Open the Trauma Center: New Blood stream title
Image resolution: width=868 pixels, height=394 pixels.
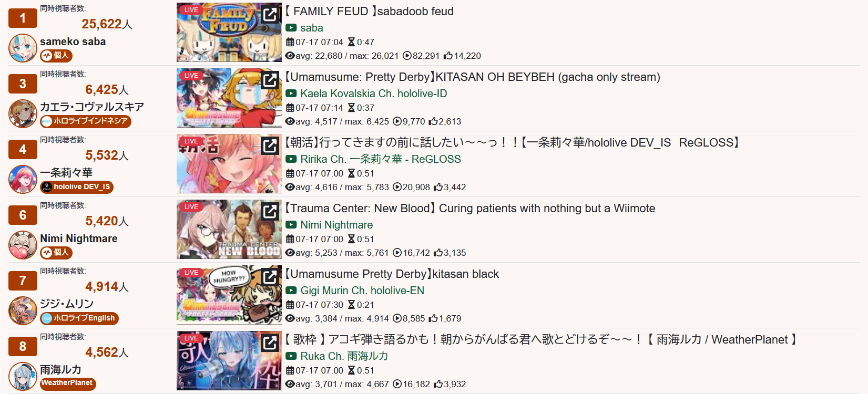click(x=470, y=208)
